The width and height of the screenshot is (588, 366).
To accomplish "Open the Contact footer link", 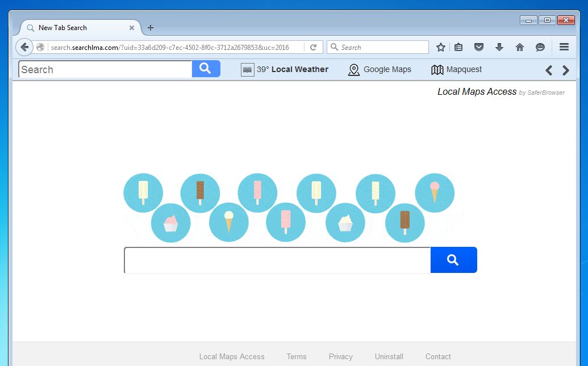I will click(438, 356).
